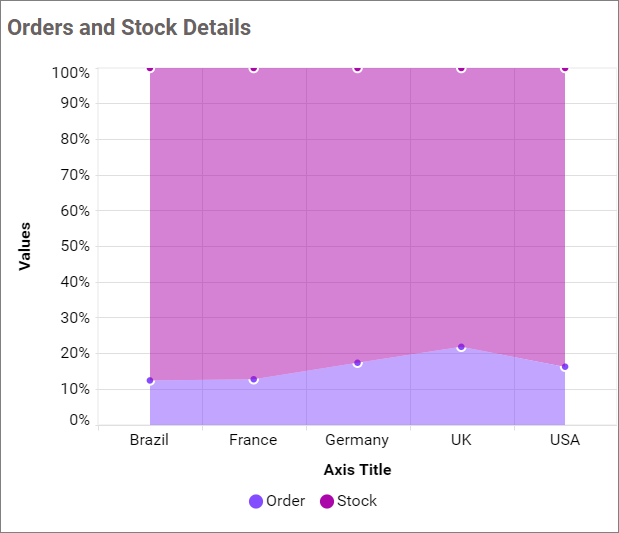Click the USA category axis label
This screenshot has height=533, width=619.
[564, 440]
